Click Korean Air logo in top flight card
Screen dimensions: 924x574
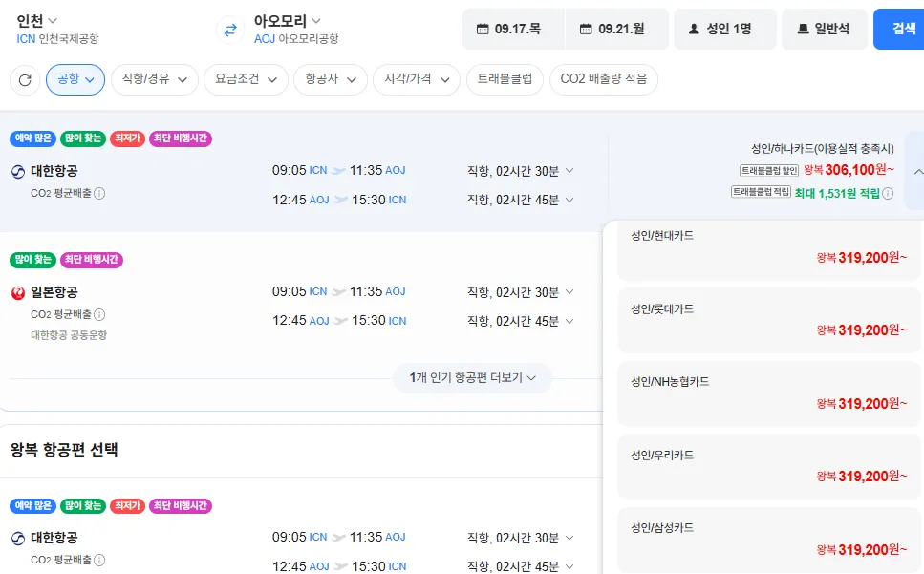pos(18,171)
